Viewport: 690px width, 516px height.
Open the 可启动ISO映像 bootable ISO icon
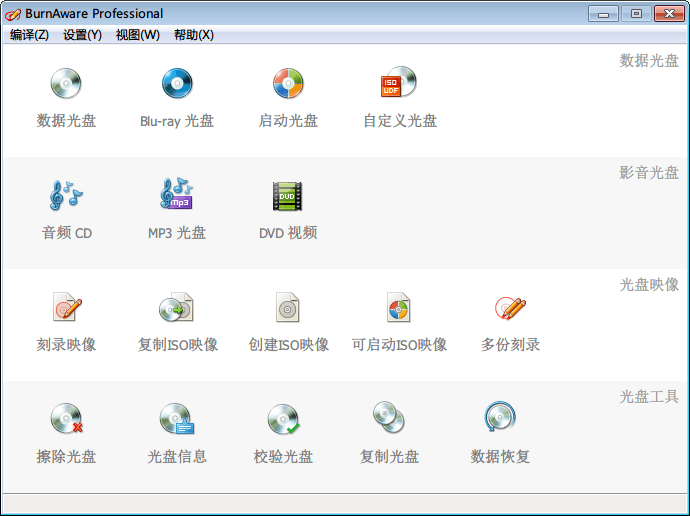(399, 307)
